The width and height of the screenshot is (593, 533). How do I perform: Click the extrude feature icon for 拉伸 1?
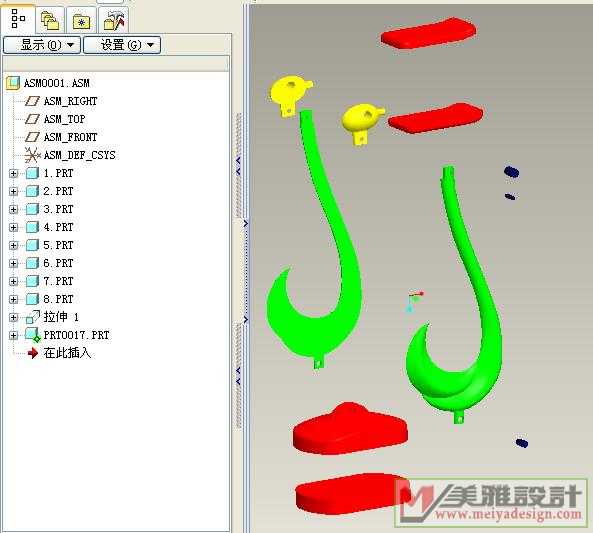(33, 317)
